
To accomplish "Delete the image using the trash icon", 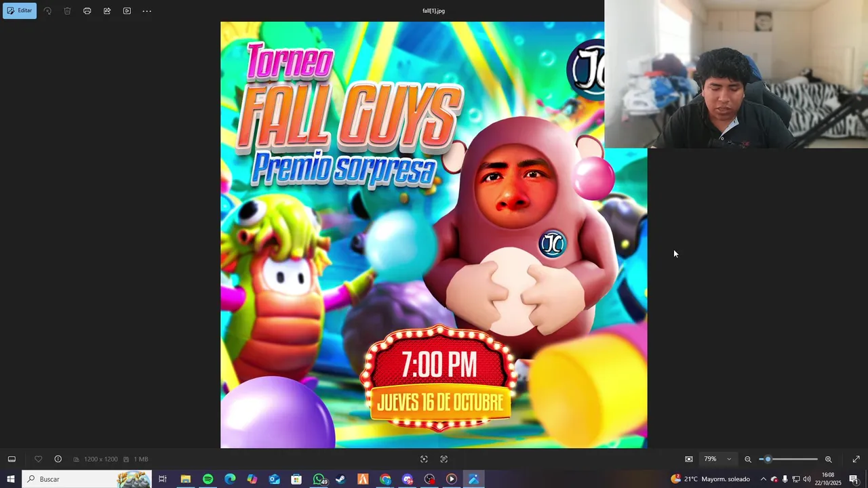I will pyautogui.click(x=67, y=11).
